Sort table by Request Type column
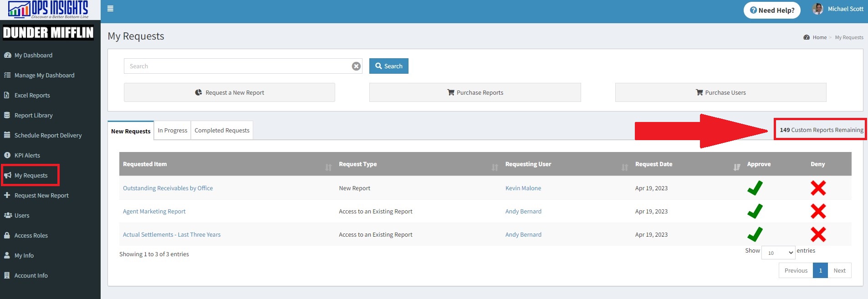 click(x=495, y=167)
